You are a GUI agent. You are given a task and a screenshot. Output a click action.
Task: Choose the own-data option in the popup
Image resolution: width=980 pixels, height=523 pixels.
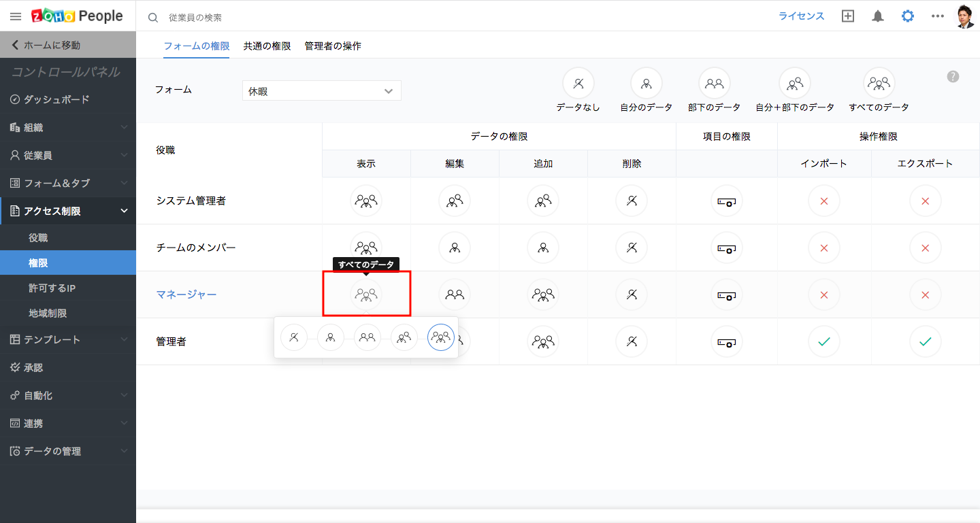[x=331, y=337]
